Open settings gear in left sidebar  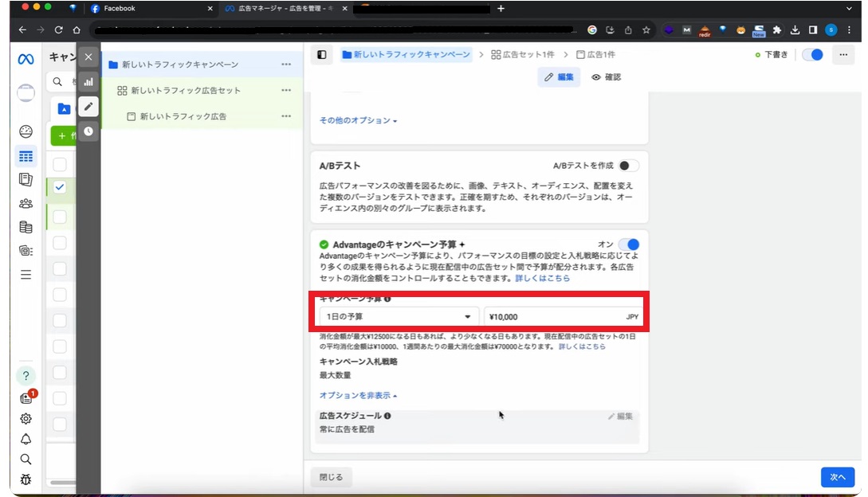pyautogui.click(x=26, y=419)
